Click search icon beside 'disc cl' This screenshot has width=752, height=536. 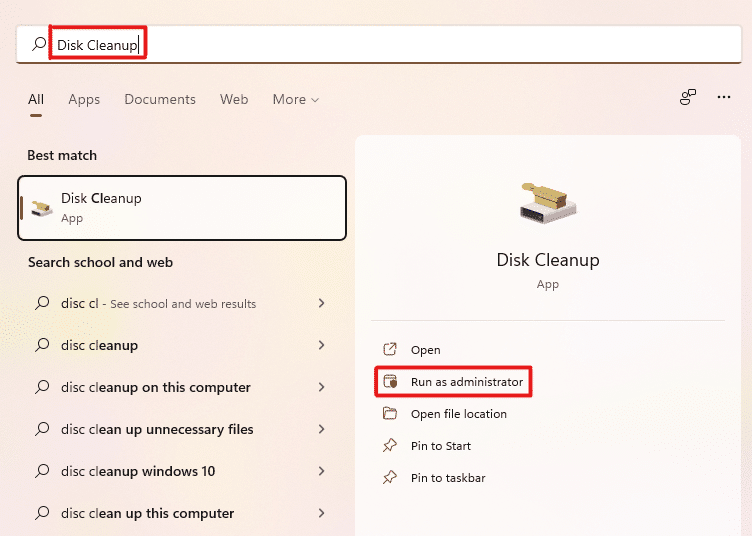42,303
